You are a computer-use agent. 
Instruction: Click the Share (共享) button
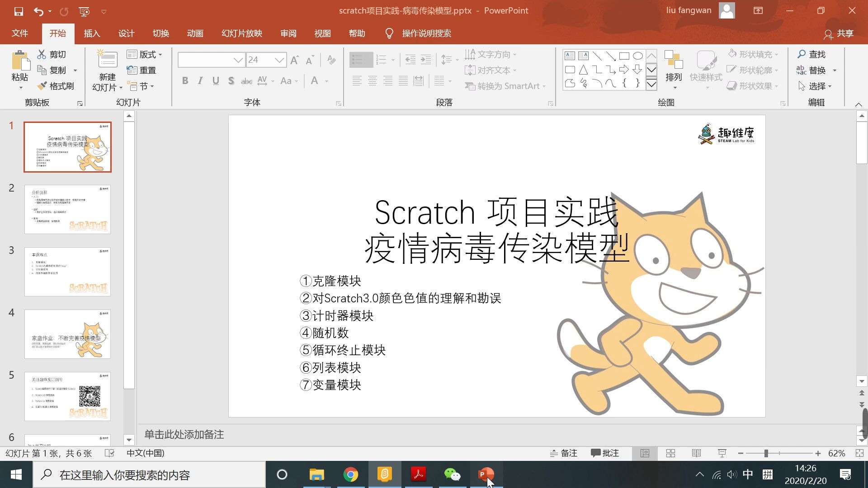pos(839,33)
